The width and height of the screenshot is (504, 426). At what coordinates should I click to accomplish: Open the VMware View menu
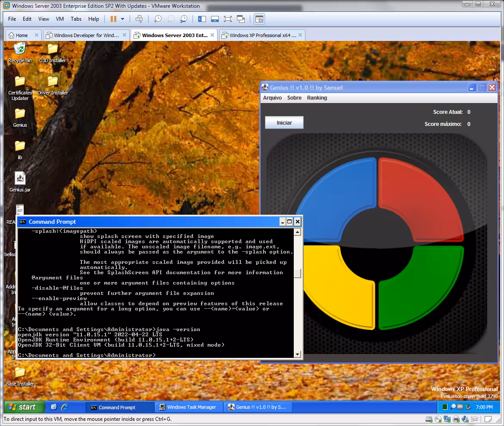(44, 19)
